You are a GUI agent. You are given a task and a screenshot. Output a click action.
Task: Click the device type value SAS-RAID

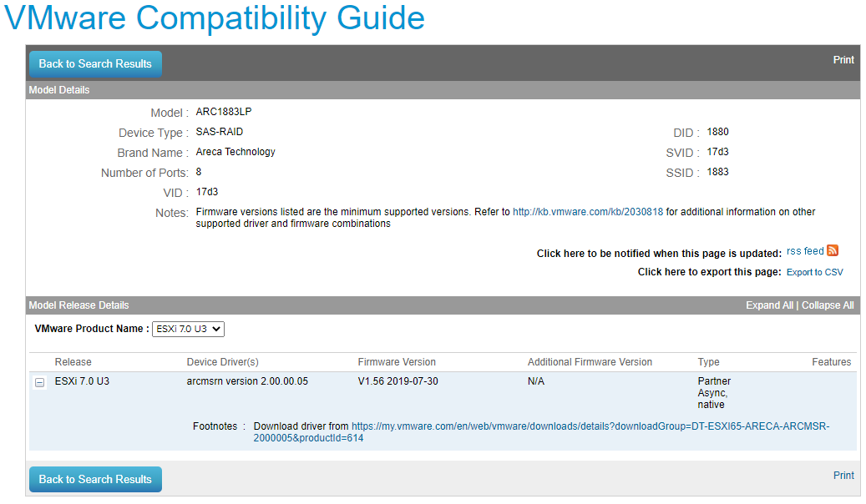pos(220,131)
